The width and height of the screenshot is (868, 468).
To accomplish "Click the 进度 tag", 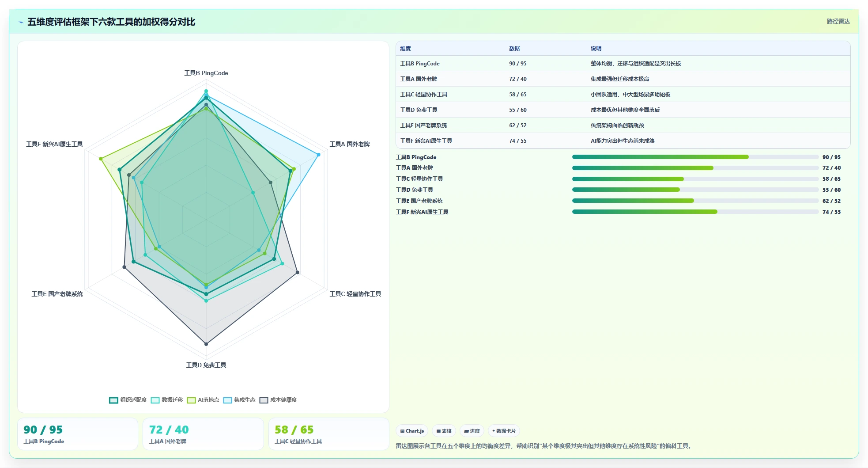I will 472,431.
